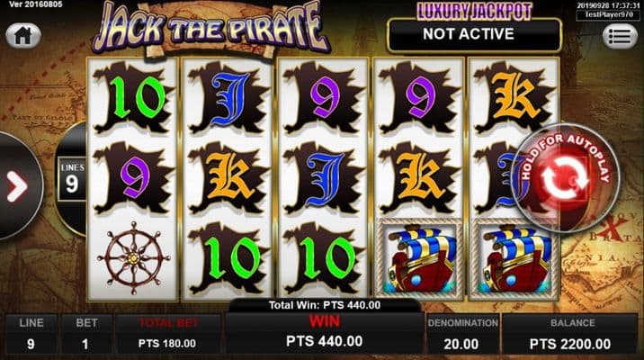Select the DENOMINATION 20.00 field
The image size is (644, 360).
point(462,334)
